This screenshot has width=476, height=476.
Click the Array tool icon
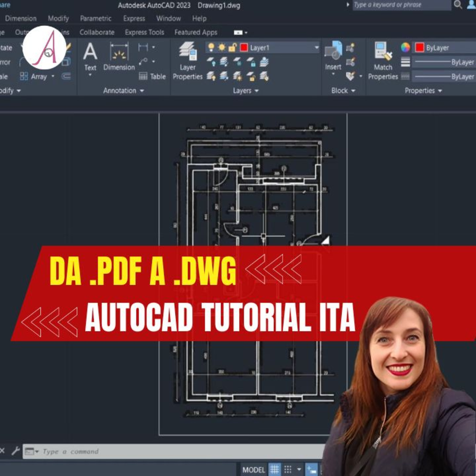tap(24, 76)
